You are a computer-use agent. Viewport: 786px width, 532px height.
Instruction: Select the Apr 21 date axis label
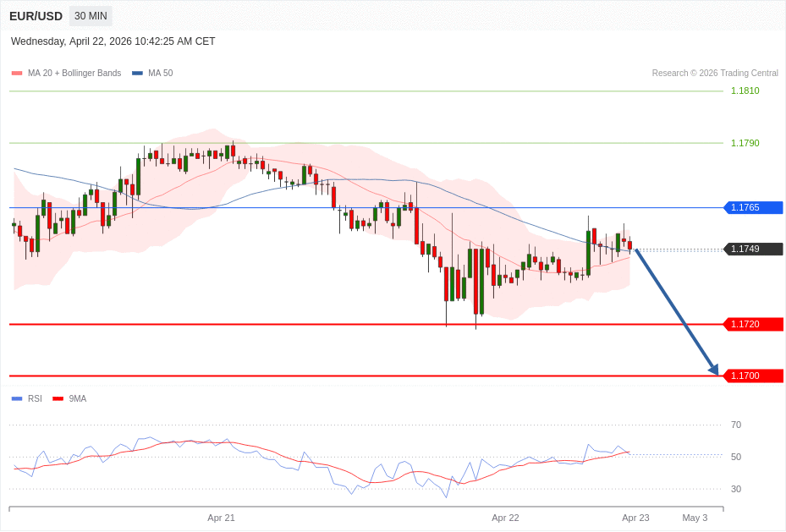[x=221, y=518]
